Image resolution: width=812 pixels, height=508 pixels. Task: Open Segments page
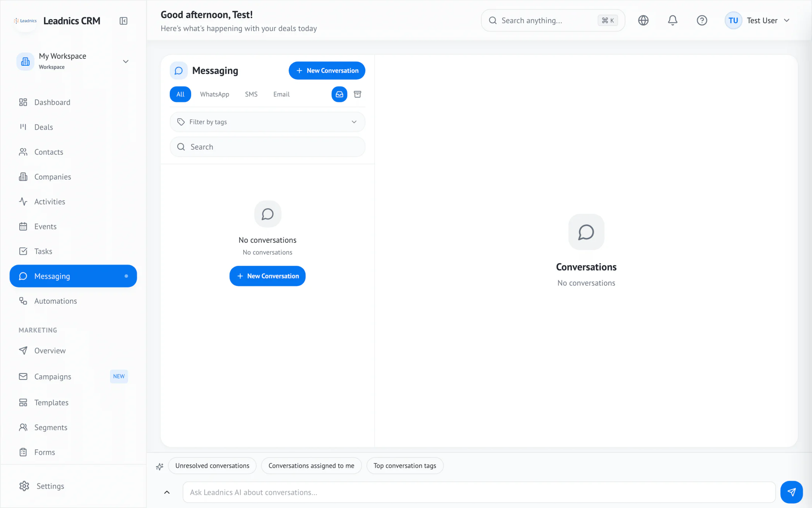73,427
